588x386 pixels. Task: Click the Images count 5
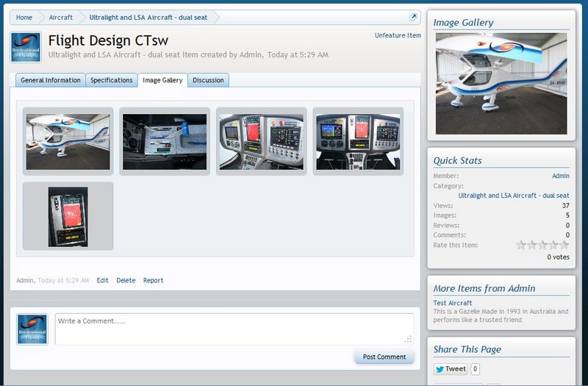pos(567,215)
